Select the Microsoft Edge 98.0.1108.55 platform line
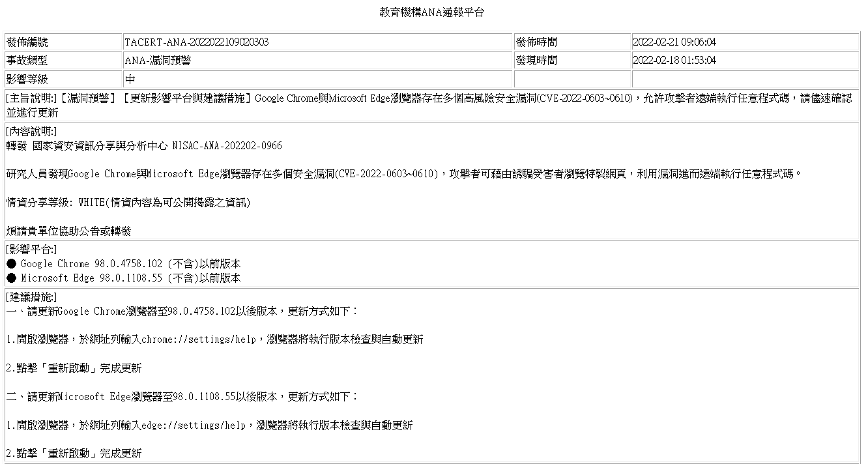 pyautogui.click(x=123, y=278)
